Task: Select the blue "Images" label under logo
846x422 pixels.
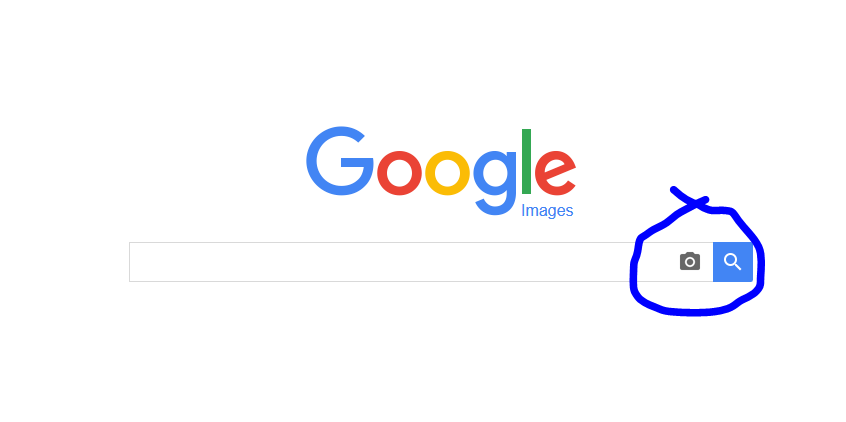Action: click(547, 211)
